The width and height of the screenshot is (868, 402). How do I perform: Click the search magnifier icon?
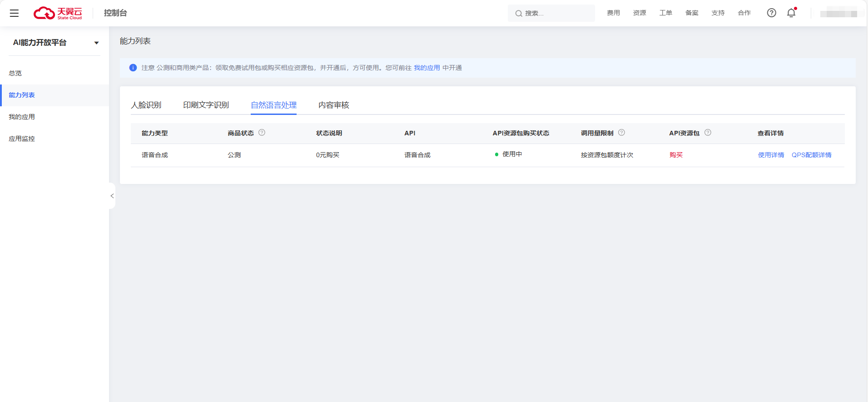coord(518,14)
